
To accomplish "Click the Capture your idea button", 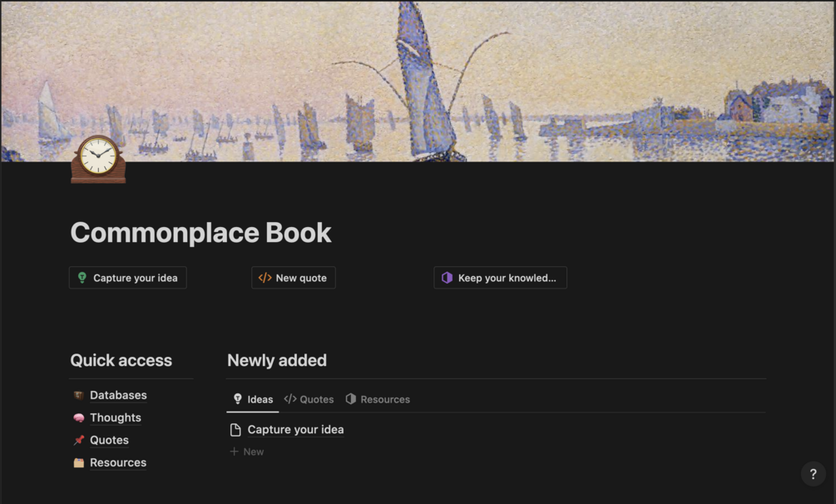I will [128, 278].
